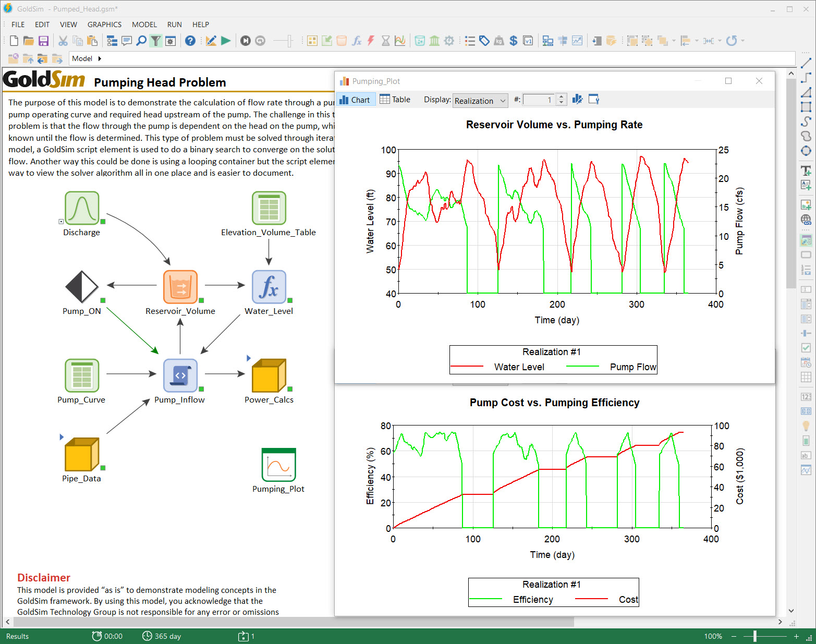Viewport: 816px width, 644px height.
Task: Open the rotate tool dropdown arrow
Action: pyautogui.click(x=743, y=41)
